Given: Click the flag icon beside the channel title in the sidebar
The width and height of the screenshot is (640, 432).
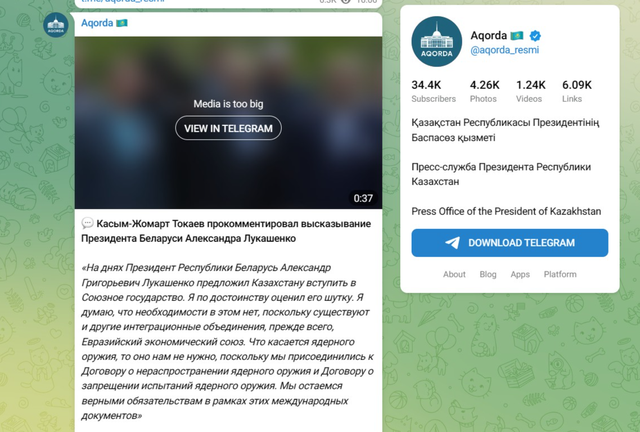Looking at the screenshot, I should coord(517,36).
